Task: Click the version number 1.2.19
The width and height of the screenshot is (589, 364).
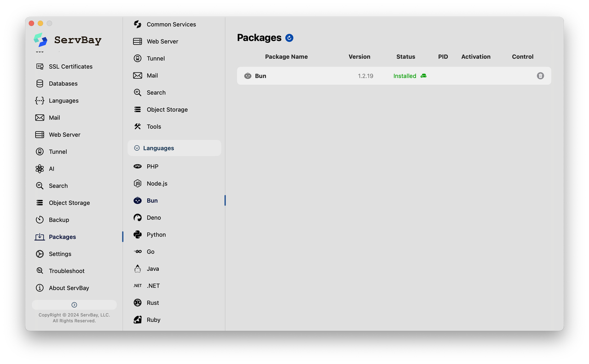Action: click(x=365, y=76)
